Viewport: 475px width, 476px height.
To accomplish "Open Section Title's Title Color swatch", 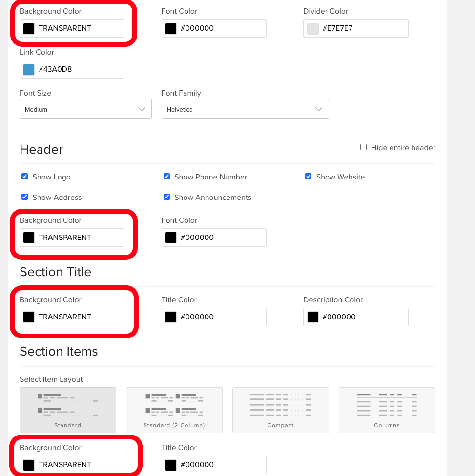I will (x=171, y=317).
